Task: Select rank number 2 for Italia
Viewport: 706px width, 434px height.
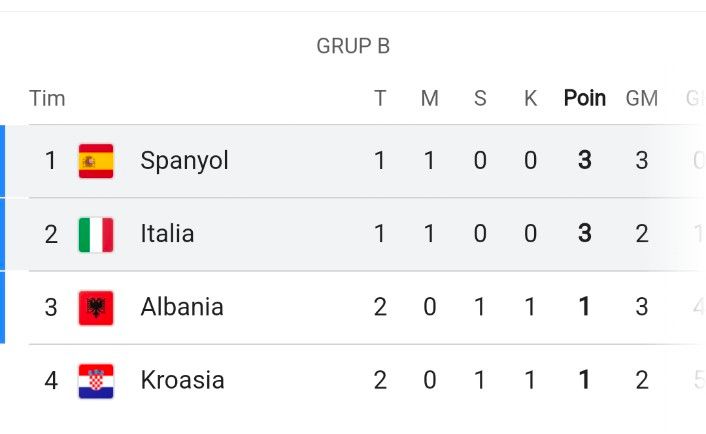Action: (x=51, y=235)
